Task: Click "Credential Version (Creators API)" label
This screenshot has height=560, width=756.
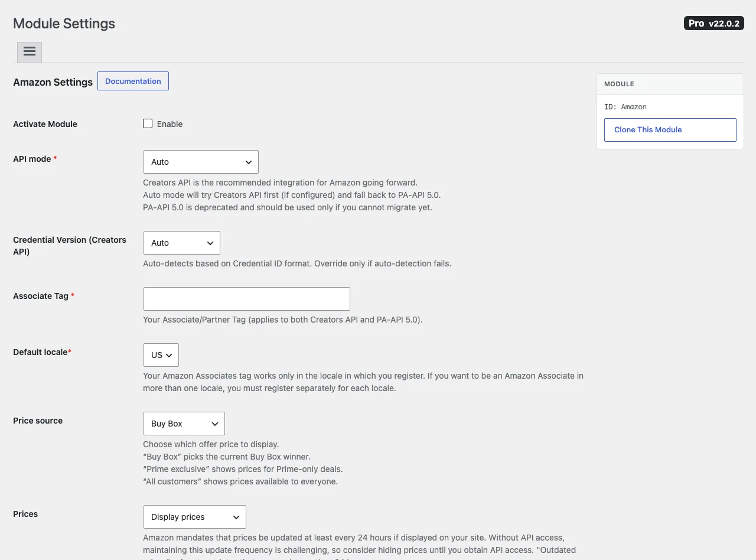Action: coord(70,246)
